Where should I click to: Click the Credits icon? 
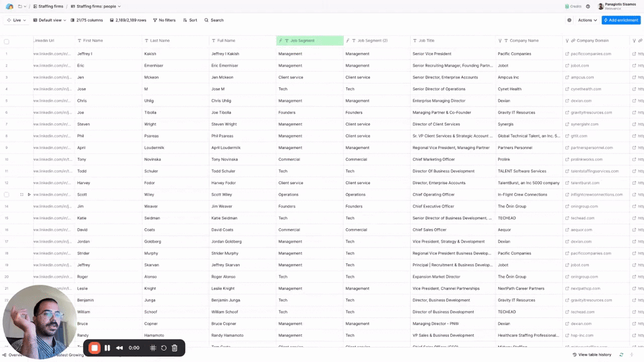click(567, 6)
